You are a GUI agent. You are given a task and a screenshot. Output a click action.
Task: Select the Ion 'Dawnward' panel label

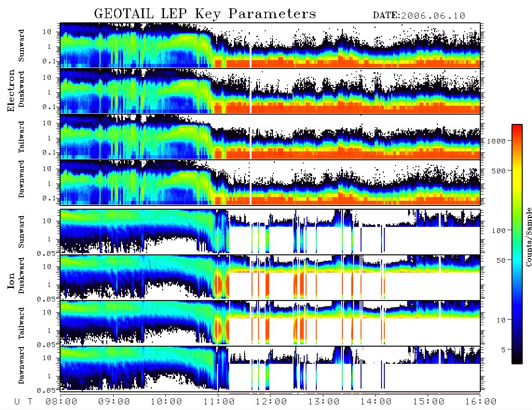tap(21, 365)
